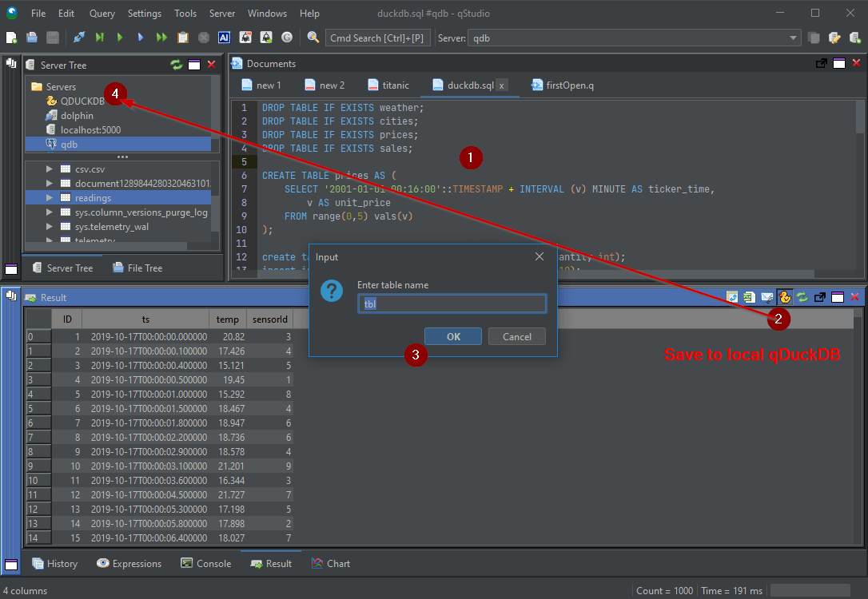The height and width of the screenshot is (599, 868).
Task: Open a file using the toolbar icon
Action: [31, 38]
